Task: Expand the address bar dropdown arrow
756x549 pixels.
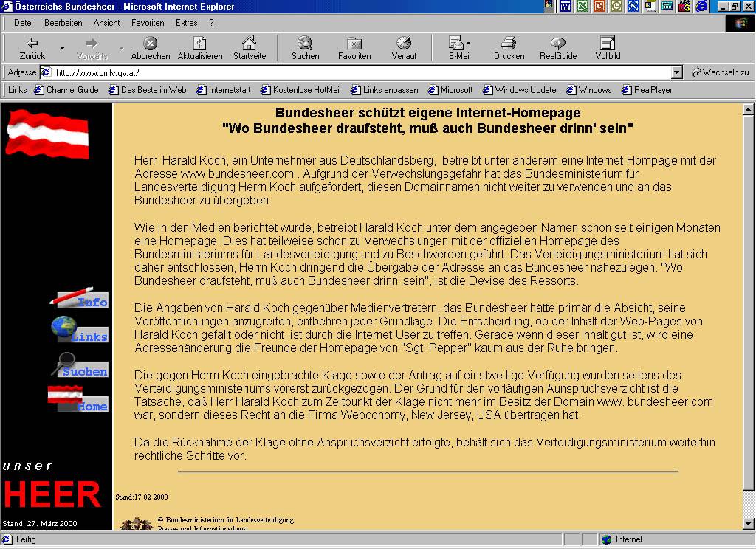Action: point(677,72)
